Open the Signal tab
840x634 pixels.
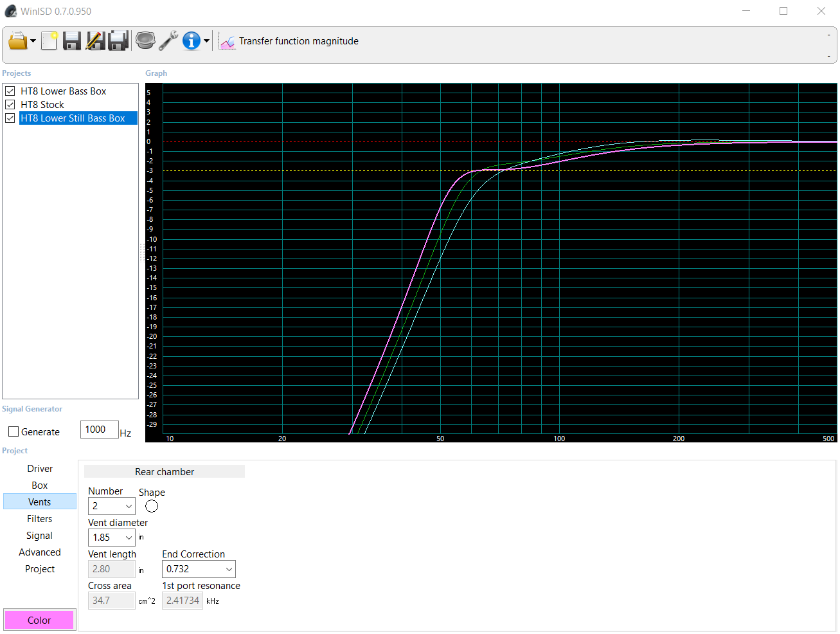(40, 536)
